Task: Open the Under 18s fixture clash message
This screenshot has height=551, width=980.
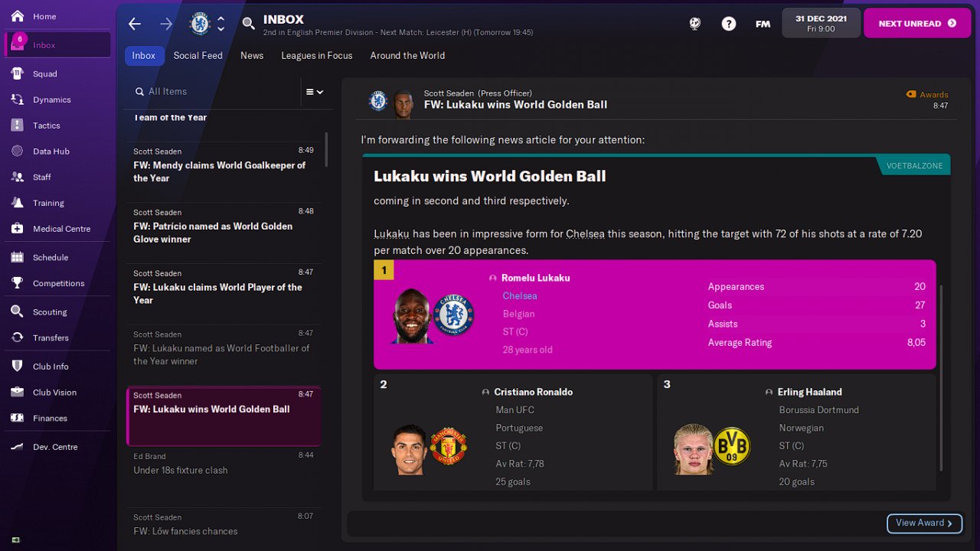Action: [x=224, y=464]
